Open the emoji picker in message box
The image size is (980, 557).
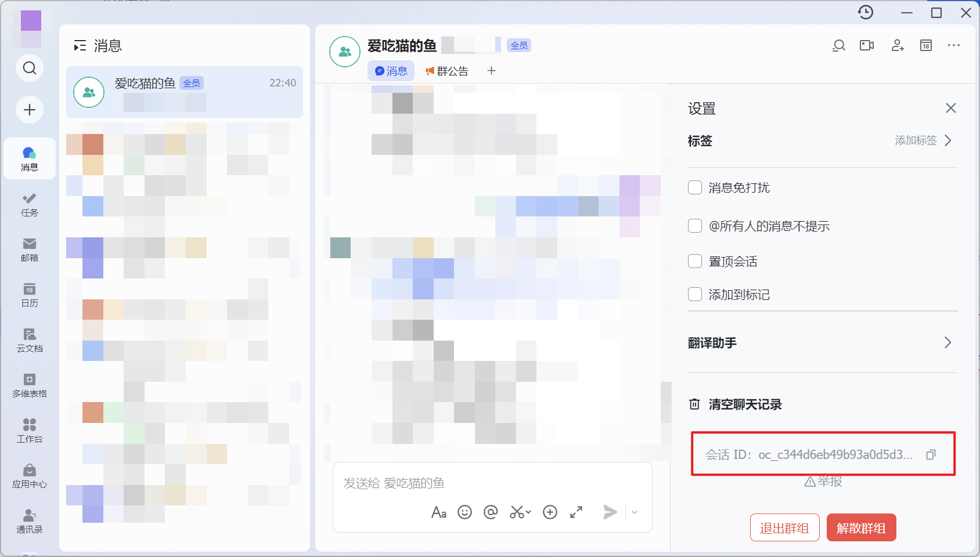[464, 512]
